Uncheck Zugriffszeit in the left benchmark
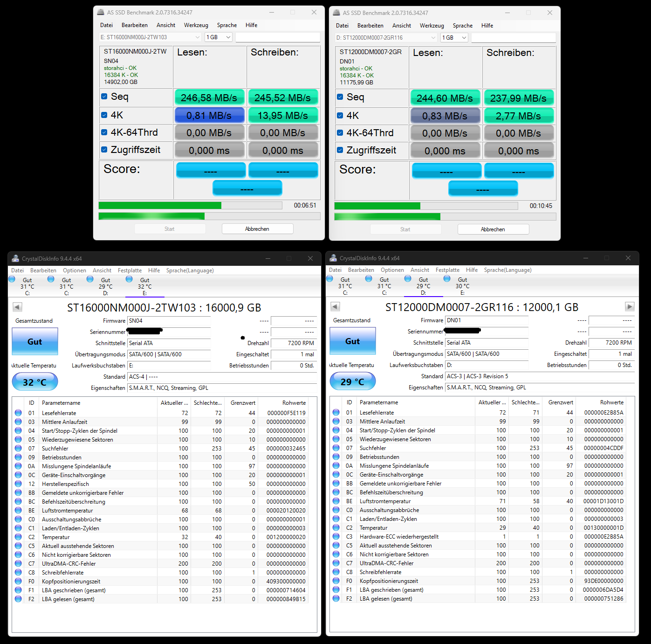Image resolution: width=651 pixels, height=644 pixels. tap(103, 149)
